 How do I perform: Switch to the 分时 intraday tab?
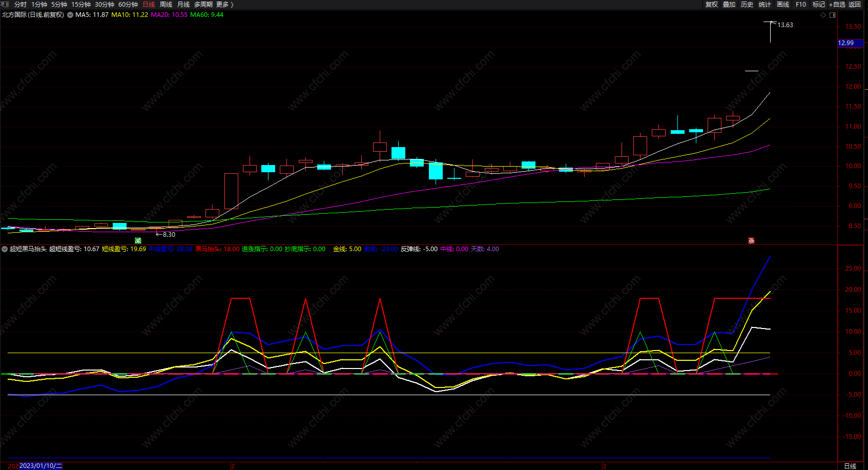(20, 4)
